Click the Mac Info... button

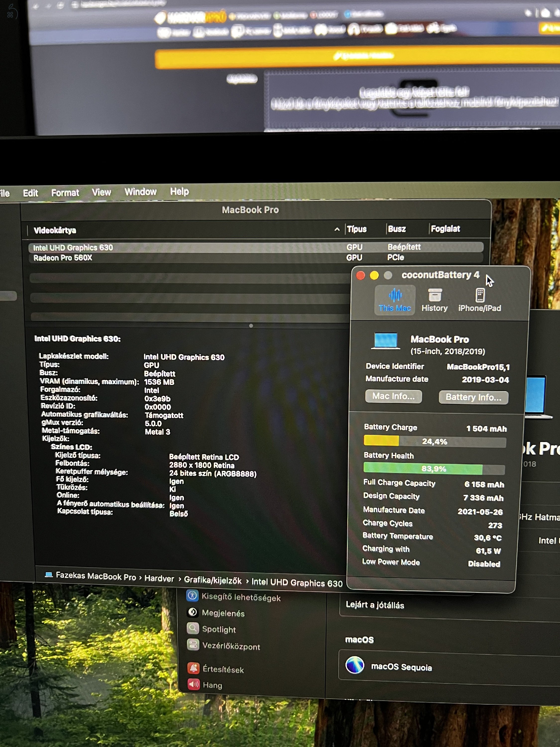tap(393, 396)
